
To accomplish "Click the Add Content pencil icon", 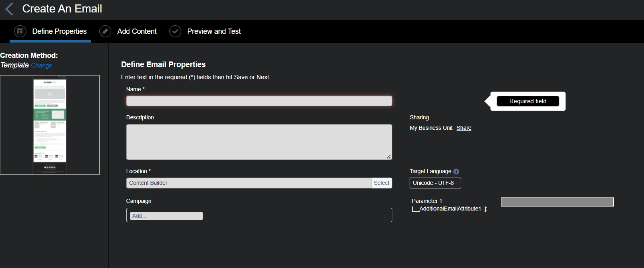I will tap(105, 31).
